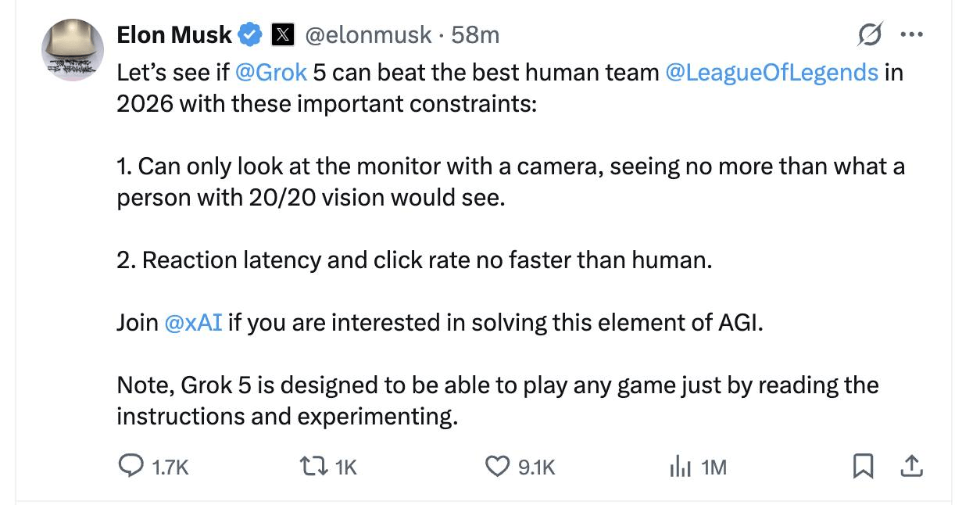This screenshot has width=980, height=505.
Task: Share the tweet using the upload icon
Action: pyautogui.click(x=911, y=466)
